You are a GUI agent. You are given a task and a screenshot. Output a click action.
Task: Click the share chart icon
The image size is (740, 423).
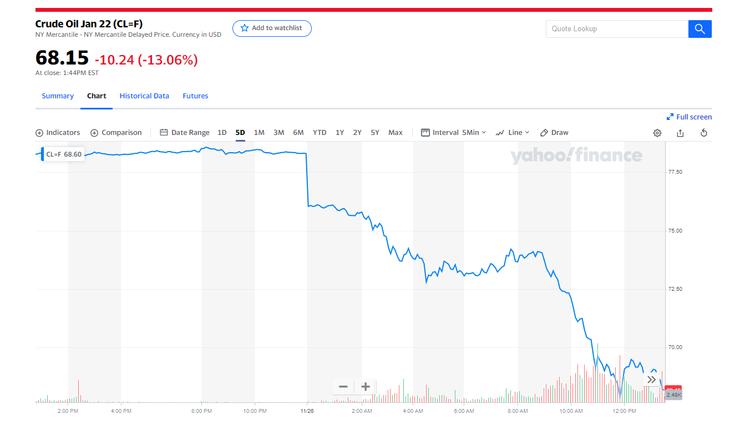coord(681,132)
